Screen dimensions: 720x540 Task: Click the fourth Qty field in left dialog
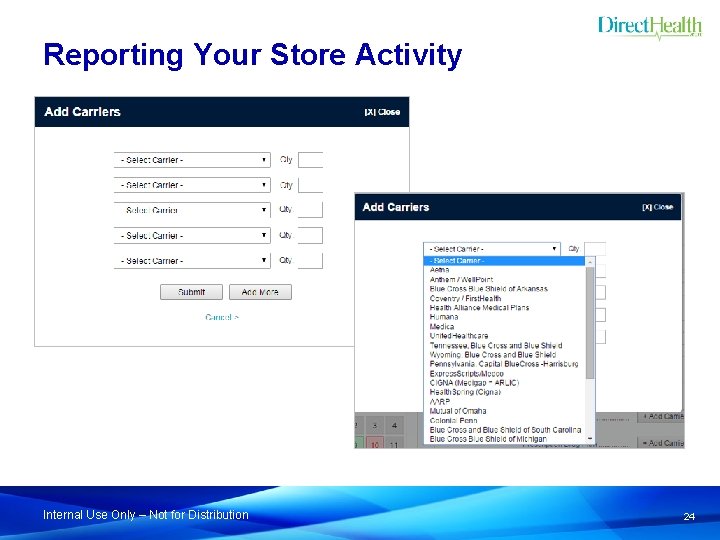[x=310, y=235]
